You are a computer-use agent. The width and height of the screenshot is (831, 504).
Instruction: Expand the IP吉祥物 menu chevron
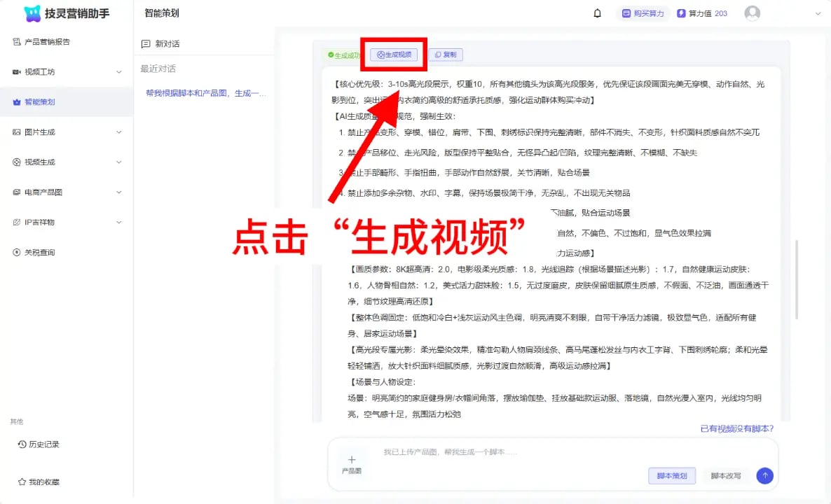coord(118,223)
